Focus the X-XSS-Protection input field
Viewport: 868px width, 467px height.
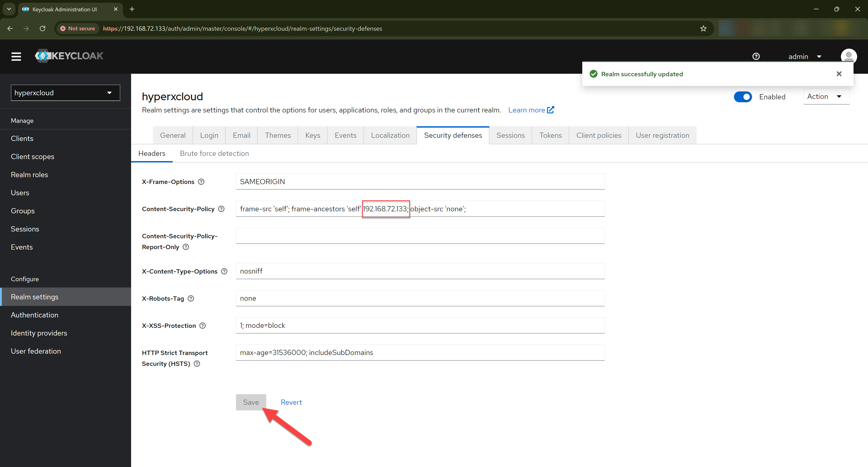(420, 325)
